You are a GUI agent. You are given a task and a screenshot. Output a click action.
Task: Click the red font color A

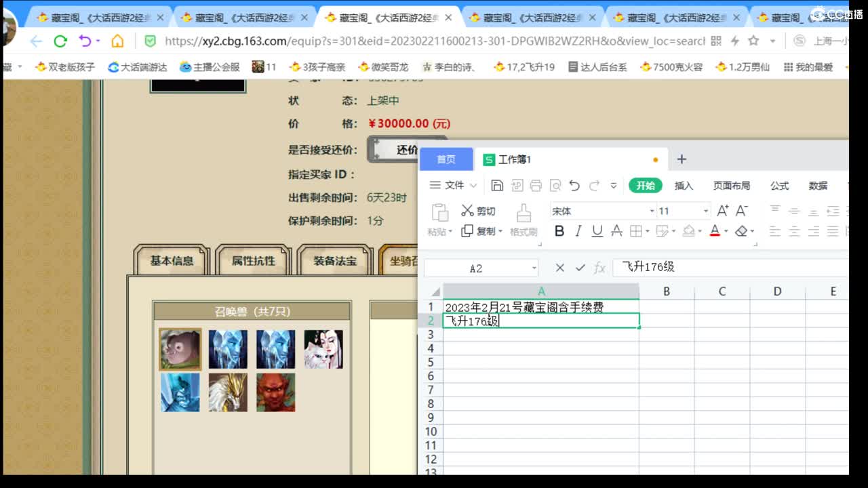(x=714, y=231)
